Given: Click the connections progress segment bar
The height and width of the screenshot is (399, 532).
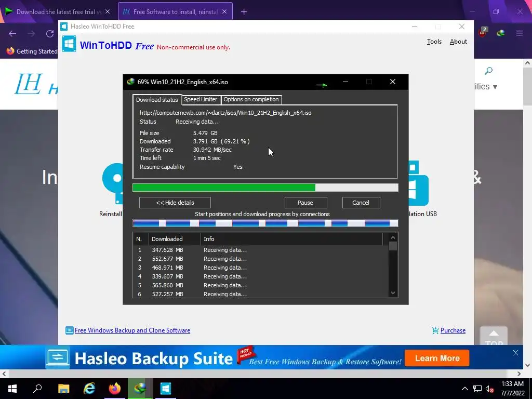Looking at the screenshot, I should click(x=265, y=223).
